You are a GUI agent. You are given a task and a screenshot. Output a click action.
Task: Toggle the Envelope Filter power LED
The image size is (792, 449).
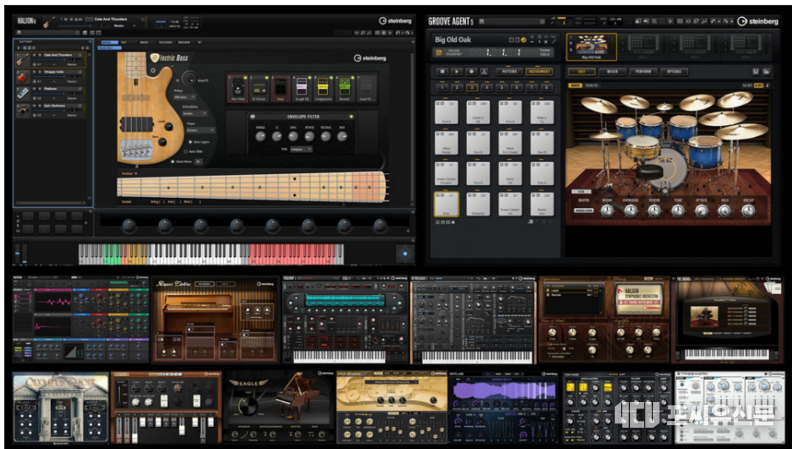[351, 117]
